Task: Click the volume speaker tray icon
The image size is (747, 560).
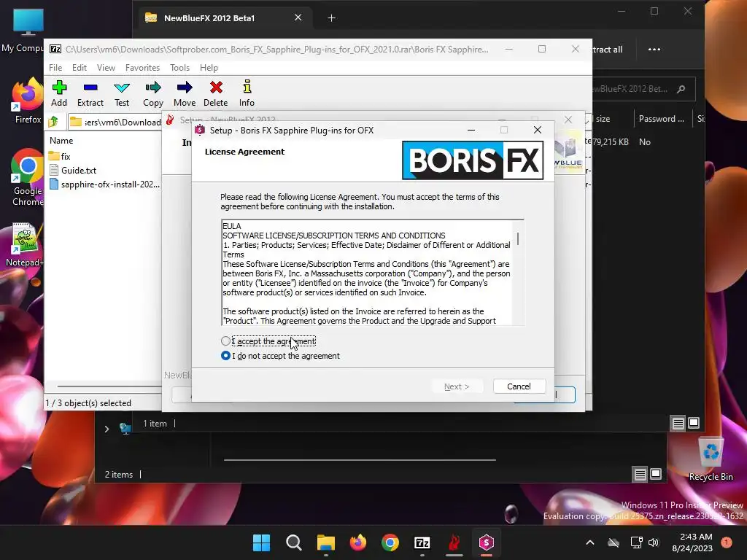Action: [x=654, y=542]
